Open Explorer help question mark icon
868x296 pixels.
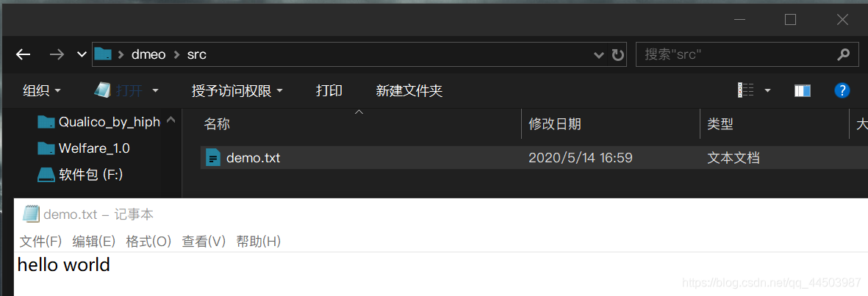pos(842,90)
